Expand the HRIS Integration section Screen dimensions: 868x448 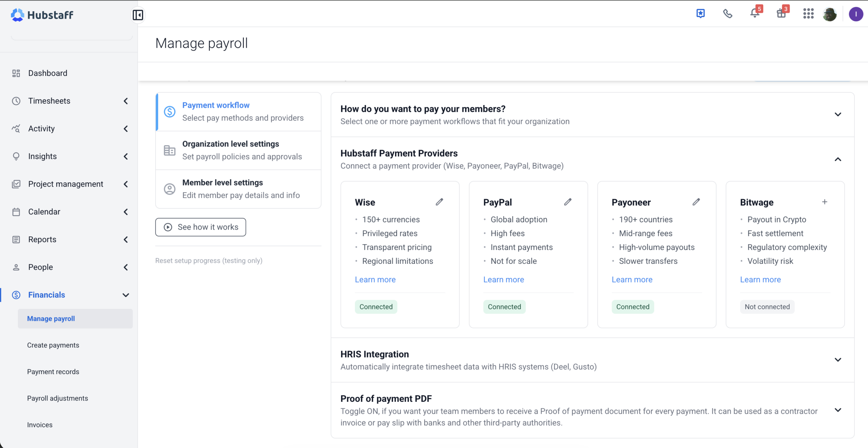click(x=838, y=360)
